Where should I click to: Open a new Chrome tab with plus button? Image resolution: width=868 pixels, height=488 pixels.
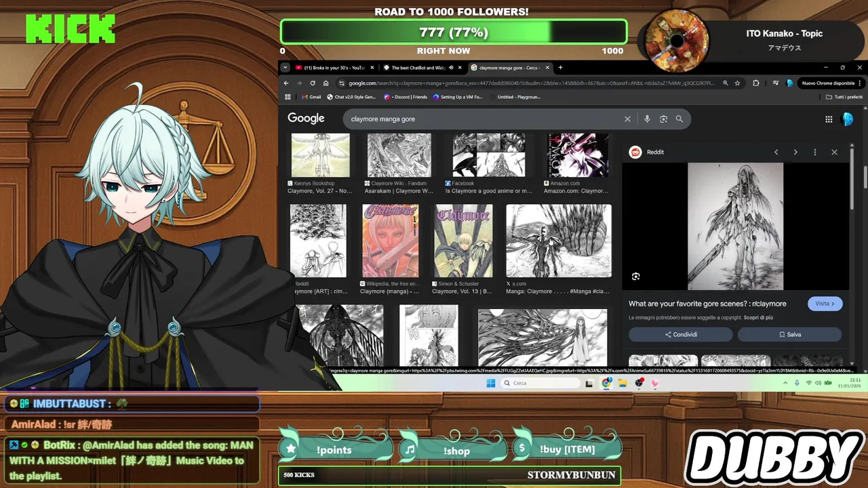(x=560, y=68)
